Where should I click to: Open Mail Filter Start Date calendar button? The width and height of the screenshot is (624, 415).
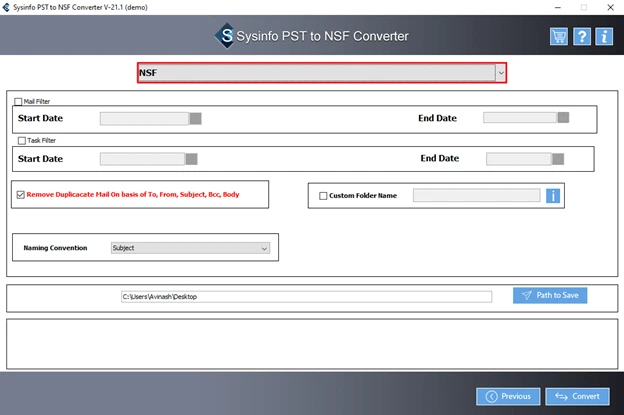click(x=195, y=119)
